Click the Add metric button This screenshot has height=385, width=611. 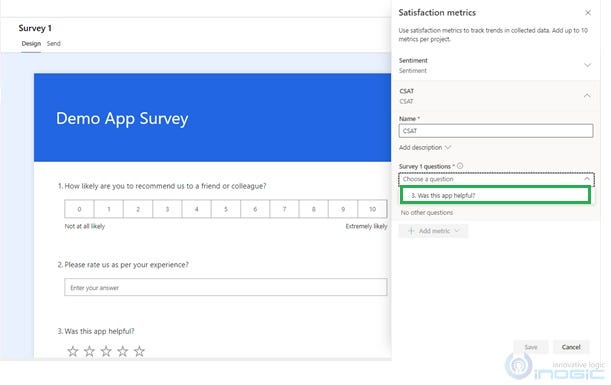coord(433,231)
